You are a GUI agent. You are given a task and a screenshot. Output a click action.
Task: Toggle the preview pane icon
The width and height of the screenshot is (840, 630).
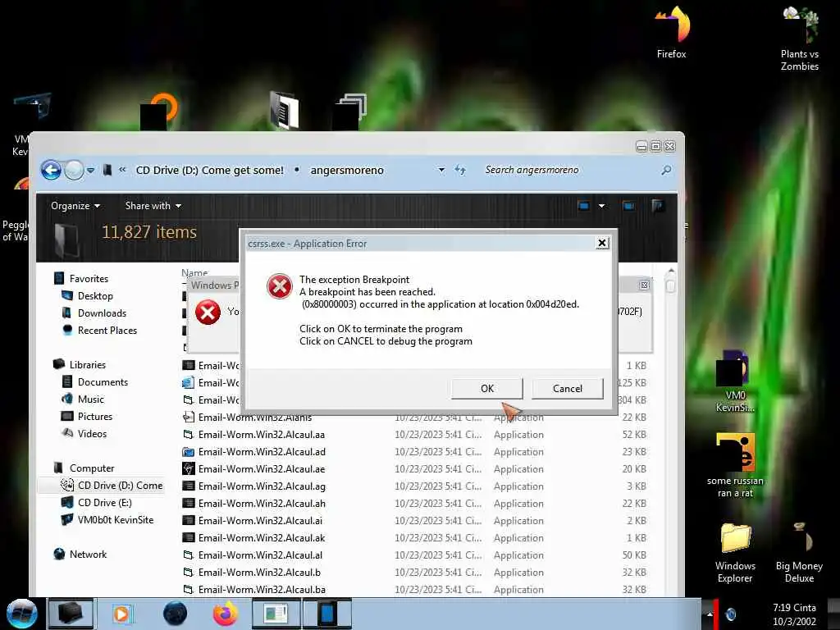click(628, 206)
